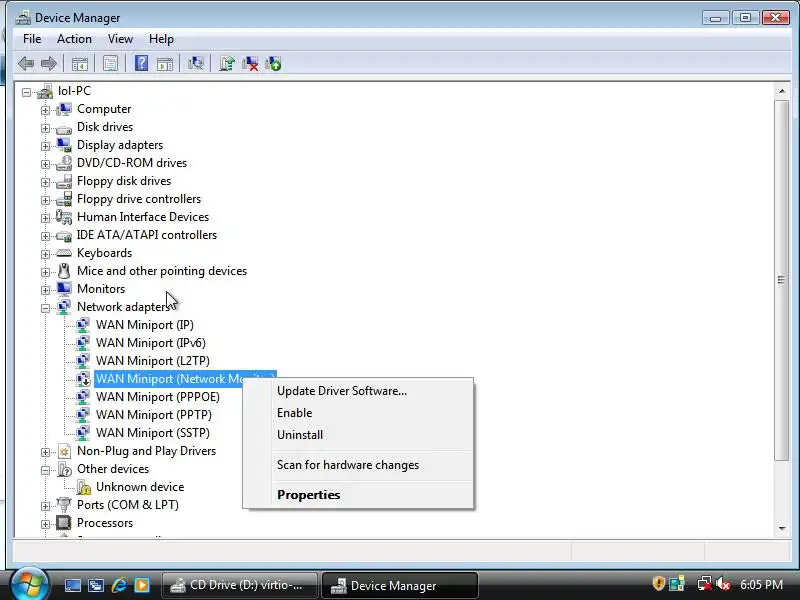Select WAN Miniport (L2TP) device
The width and height of the screenshot is (800, 600).
pyautogui.click(x=153, y=361)
